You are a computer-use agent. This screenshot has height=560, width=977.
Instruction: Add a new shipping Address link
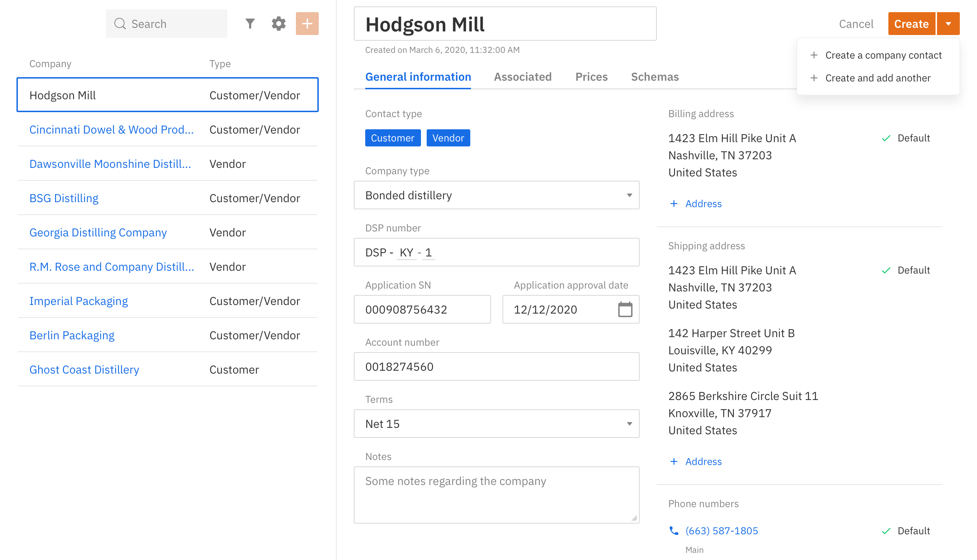pyautogui.click(x=703, y=461)
